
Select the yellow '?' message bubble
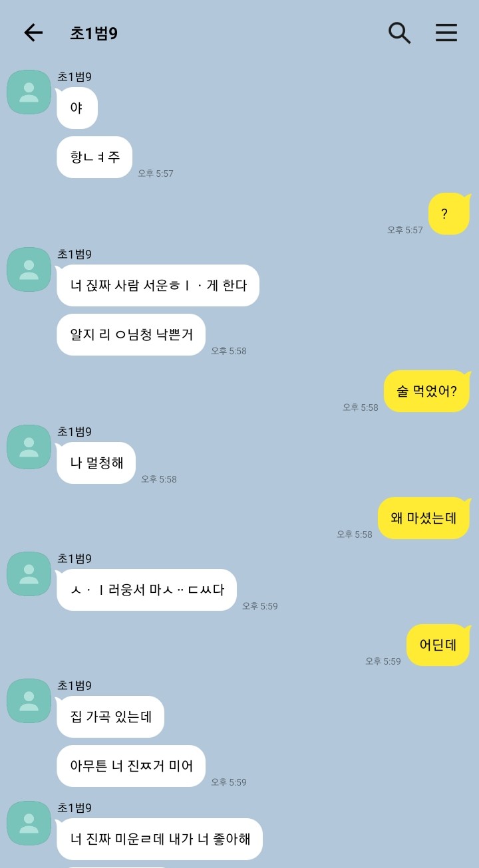point(449,214)
